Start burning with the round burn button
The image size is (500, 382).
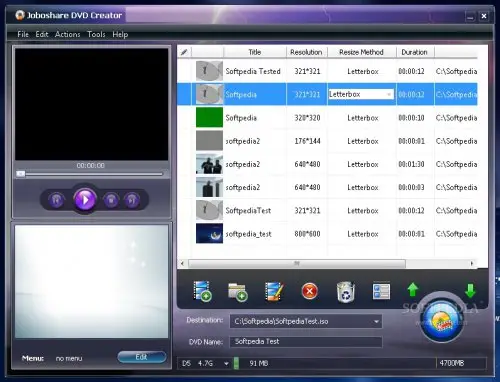[x=442, y=321]
